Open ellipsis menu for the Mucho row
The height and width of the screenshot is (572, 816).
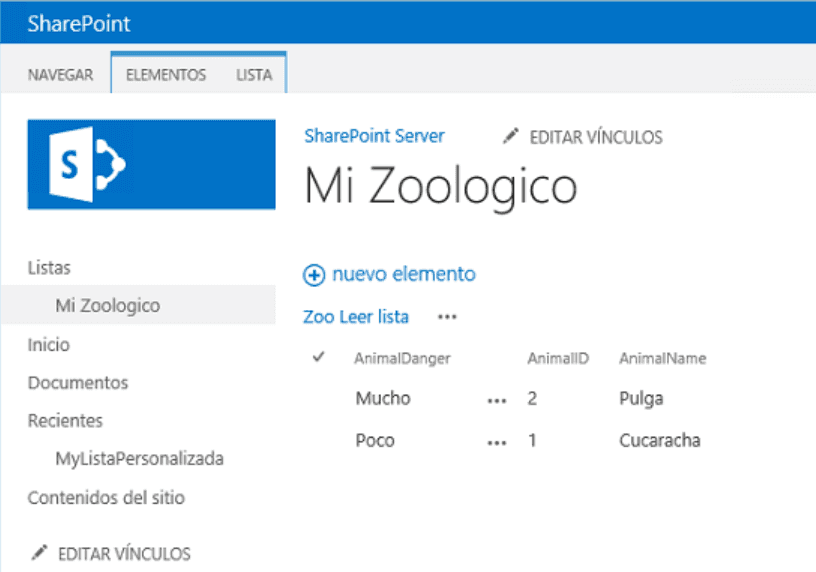(497, 401)
